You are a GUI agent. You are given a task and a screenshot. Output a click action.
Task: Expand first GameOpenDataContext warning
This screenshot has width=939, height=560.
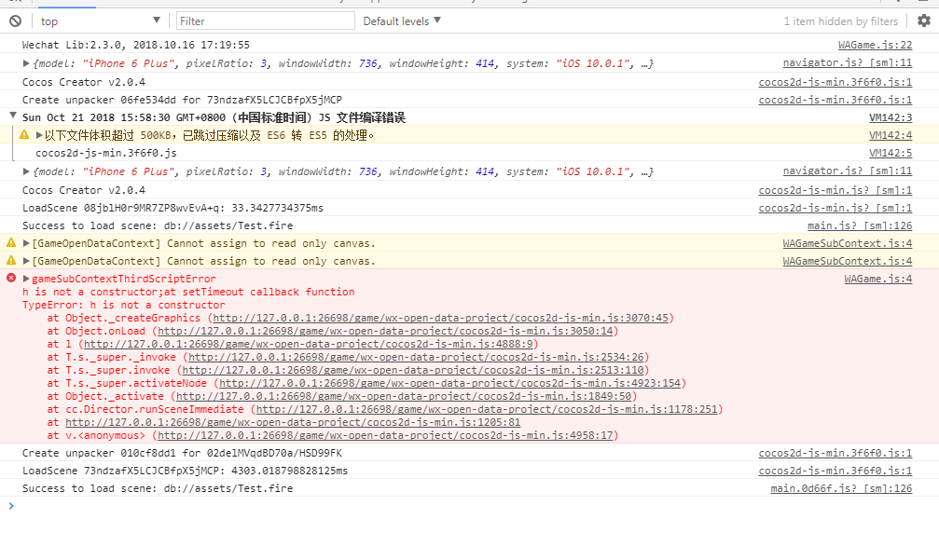click(x=26, y=243)
